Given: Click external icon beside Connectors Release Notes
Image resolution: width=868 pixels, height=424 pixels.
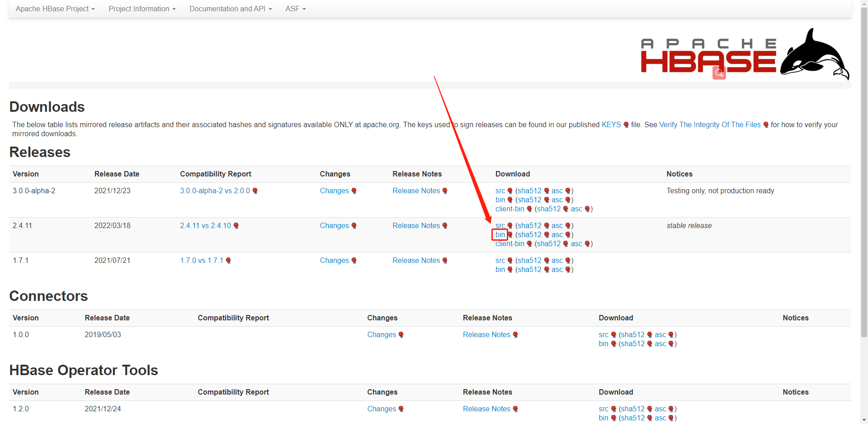Looking at the screenshot, I should [x=515, y=335].
